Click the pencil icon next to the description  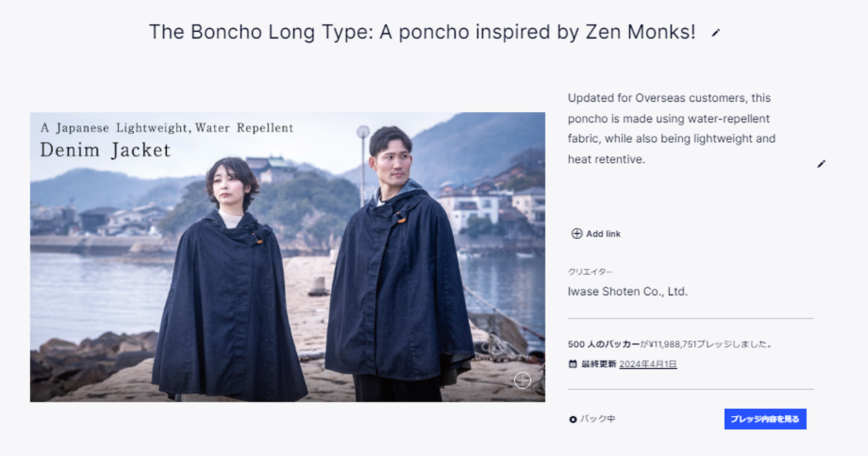pyautogui.click(x=821, y=164)
